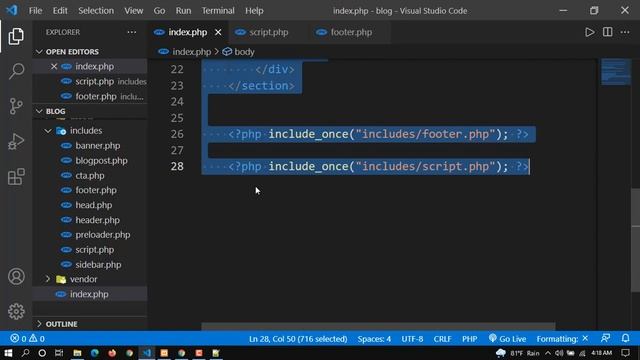Open Firefox from the taskbar
The width and height of the screenshot is (640, 360).
tap(112, 353)
